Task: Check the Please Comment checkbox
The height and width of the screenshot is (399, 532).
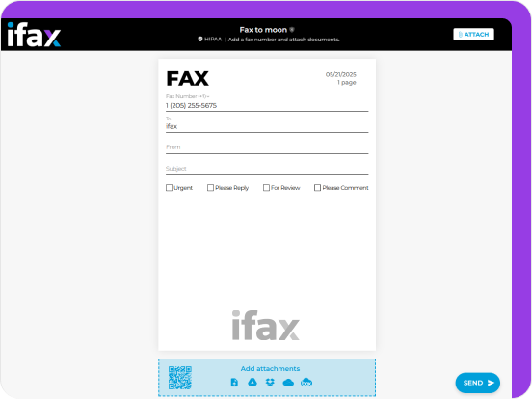Action: tap(317, 188)
